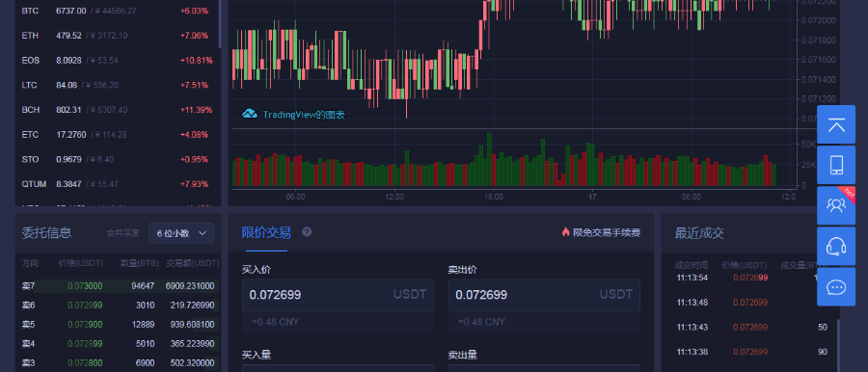Viewport: 868px width, 372px height.
Task: Click the 6909.231000 amount cell
Action: click(x=189, y=285)
